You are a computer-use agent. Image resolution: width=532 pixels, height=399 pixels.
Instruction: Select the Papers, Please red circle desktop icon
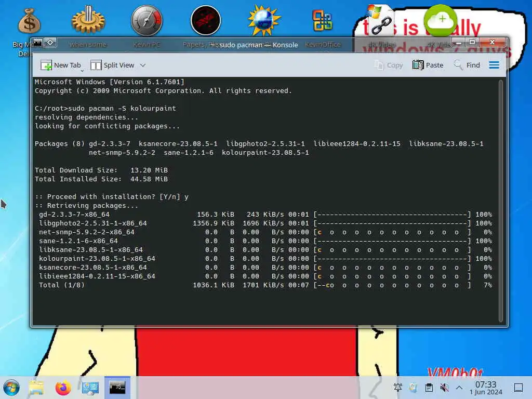pyautogui.click(x=206, y=20)
